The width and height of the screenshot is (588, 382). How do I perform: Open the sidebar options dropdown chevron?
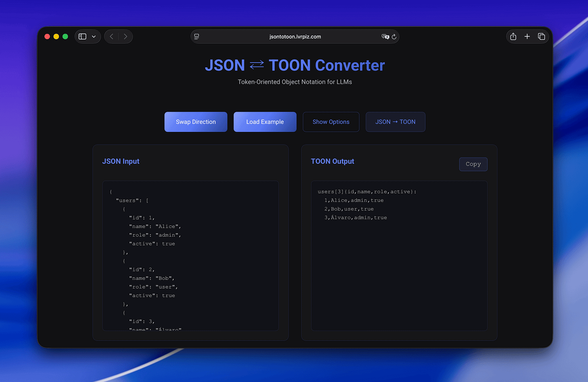point(94,37)
